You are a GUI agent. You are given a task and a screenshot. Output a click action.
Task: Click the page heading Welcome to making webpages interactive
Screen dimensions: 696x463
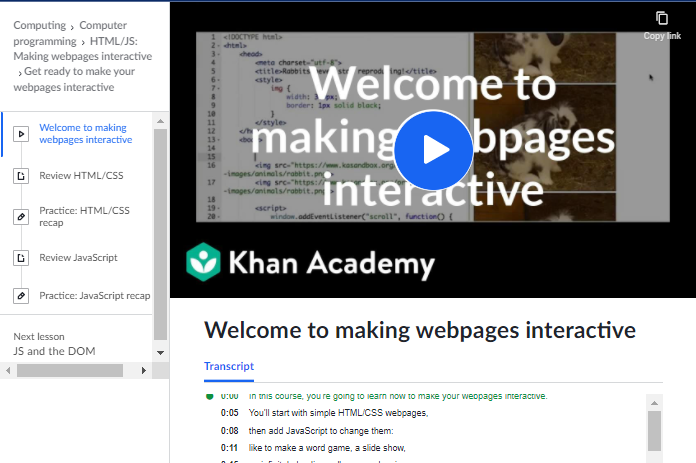point(420,330)
